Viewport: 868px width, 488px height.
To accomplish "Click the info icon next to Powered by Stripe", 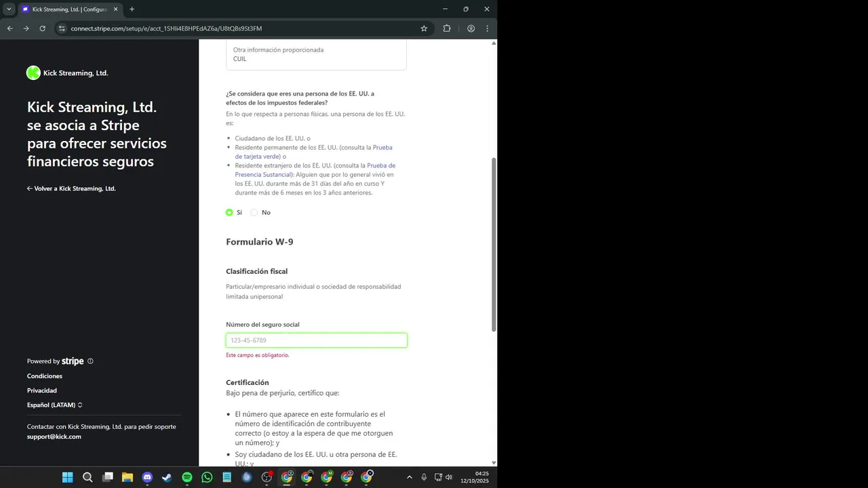I will [x=90, y=361].
